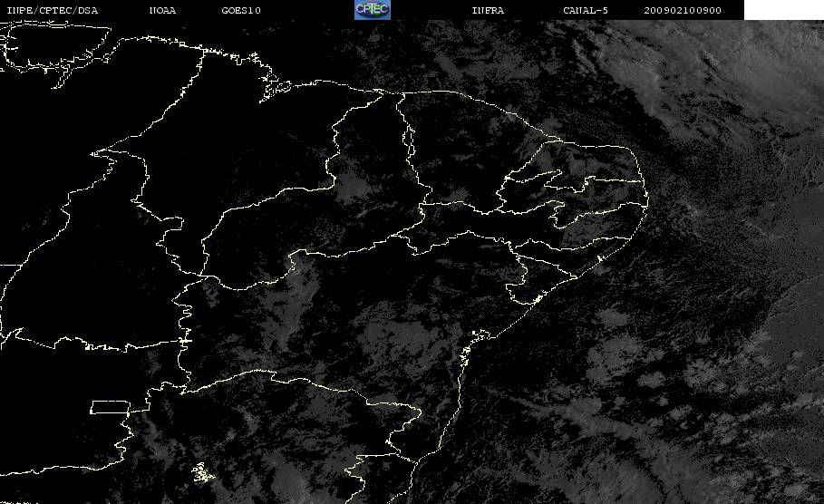
Task: Click the 200902100900 timestamp
Action: tap(683, 11)
